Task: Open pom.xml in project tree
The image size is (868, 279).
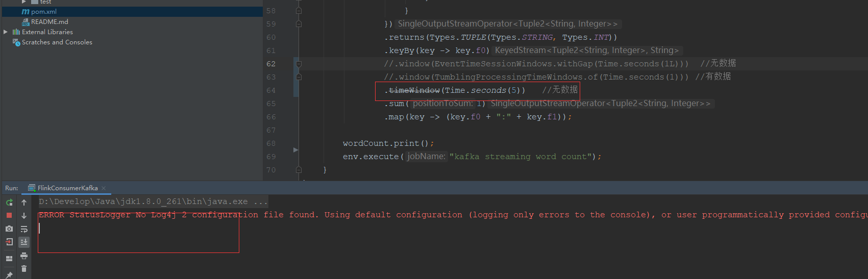Action: (x=43, y=12)
